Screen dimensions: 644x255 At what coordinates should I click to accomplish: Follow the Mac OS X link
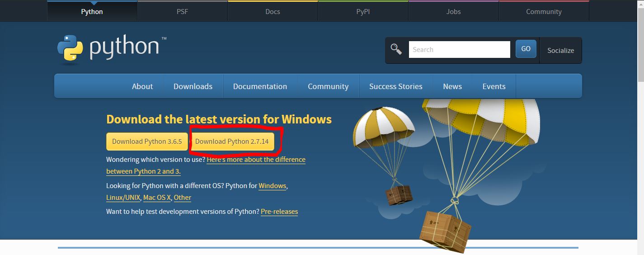tap(157, 198)
